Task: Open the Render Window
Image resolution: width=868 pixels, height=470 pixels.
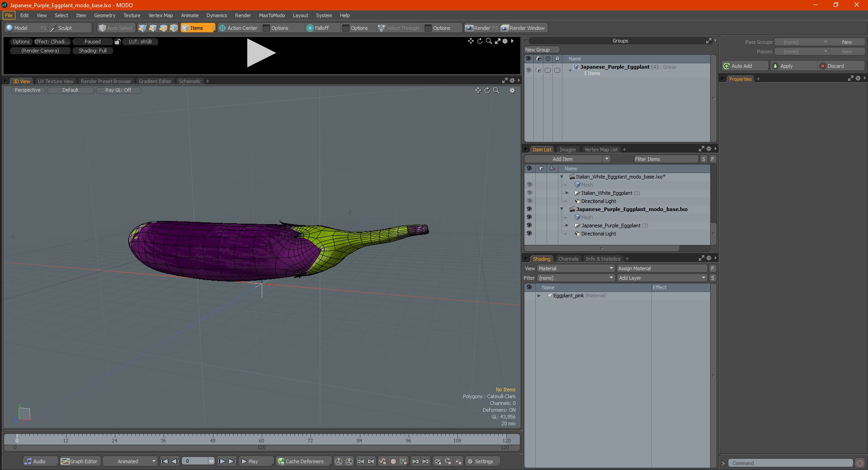Action: coord(524,28)
